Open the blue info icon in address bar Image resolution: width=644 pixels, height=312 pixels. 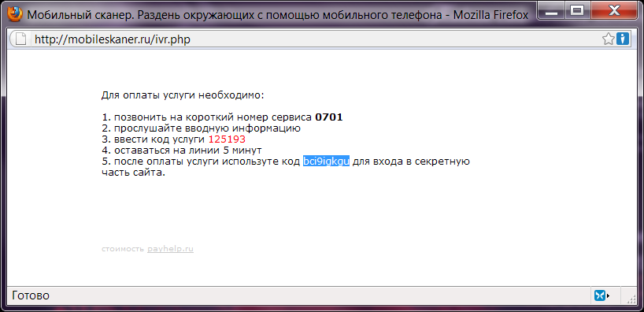point(623,39)
